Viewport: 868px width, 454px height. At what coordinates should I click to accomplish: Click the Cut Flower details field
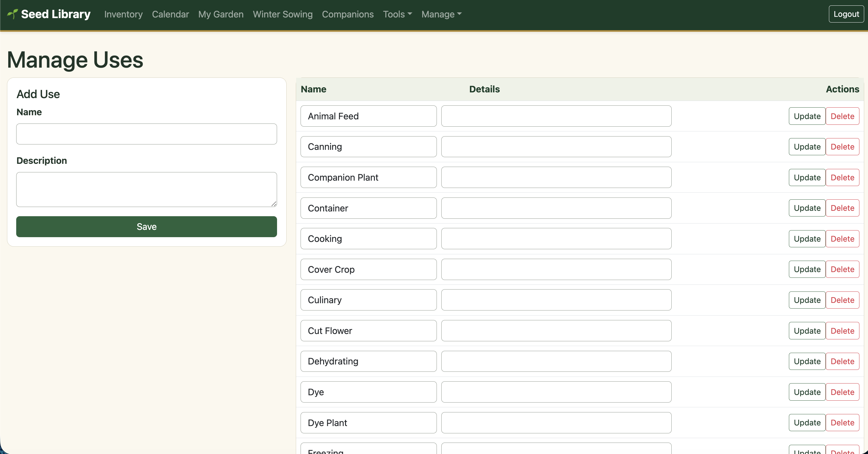coord(556,331)
